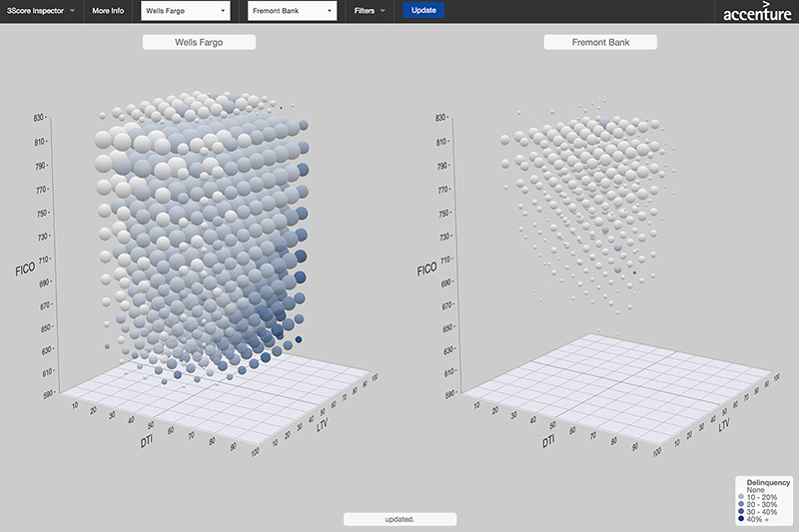Click the 'updated.' status message bar

[399, 519]
